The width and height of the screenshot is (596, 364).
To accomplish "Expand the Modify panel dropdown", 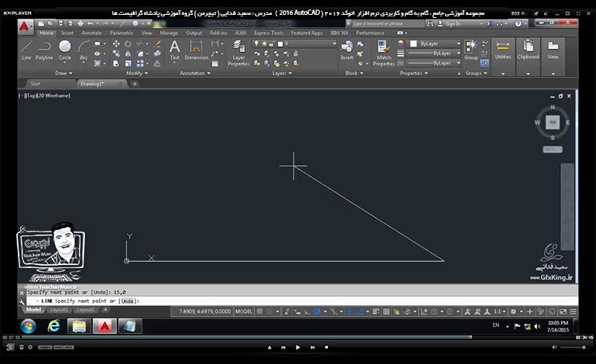I will tap(137, 73).
